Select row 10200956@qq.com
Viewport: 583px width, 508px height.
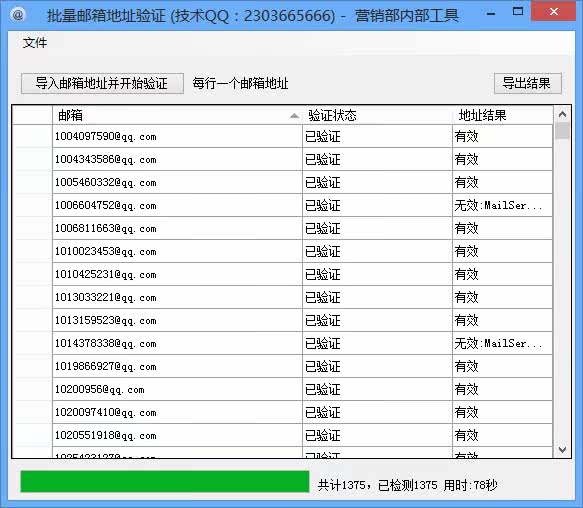pos(283,390)
